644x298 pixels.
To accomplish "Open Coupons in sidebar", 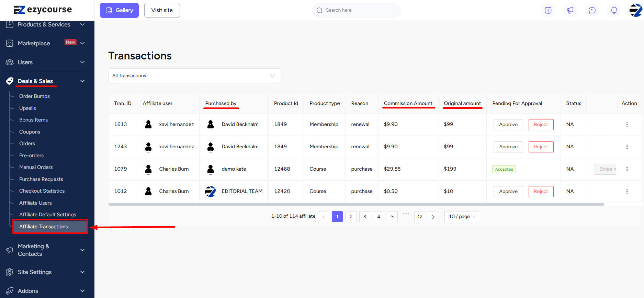I will [x=30, y=132].
